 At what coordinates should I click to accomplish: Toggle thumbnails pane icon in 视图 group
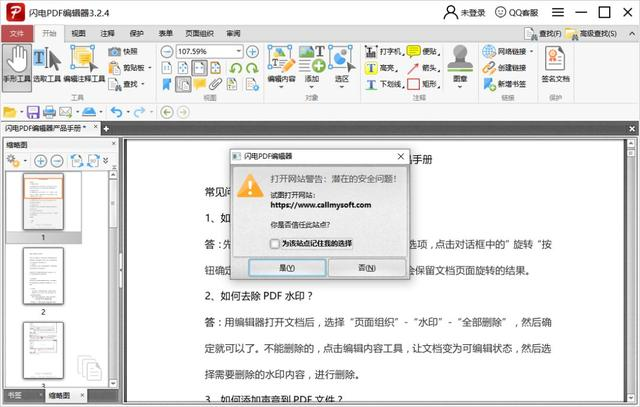tap(183, 85)
